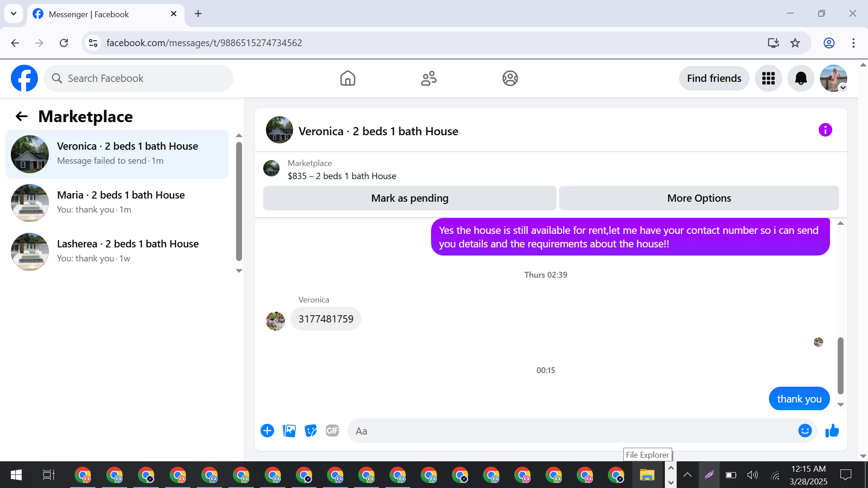Choose a GIF icon
This screenshot has width=868, height=488.
[x=332, y=431]
